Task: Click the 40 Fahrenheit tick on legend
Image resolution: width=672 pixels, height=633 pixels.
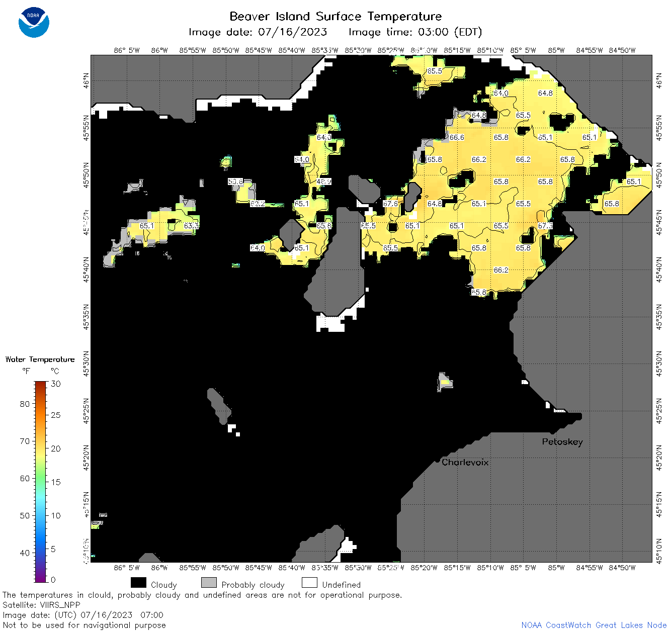Action: [x=25, y=553]
